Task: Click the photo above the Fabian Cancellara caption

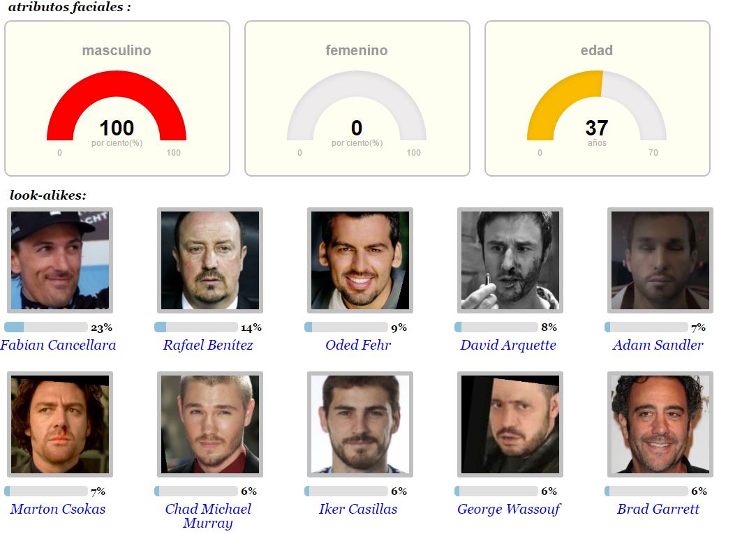Action: coord(60,260)
